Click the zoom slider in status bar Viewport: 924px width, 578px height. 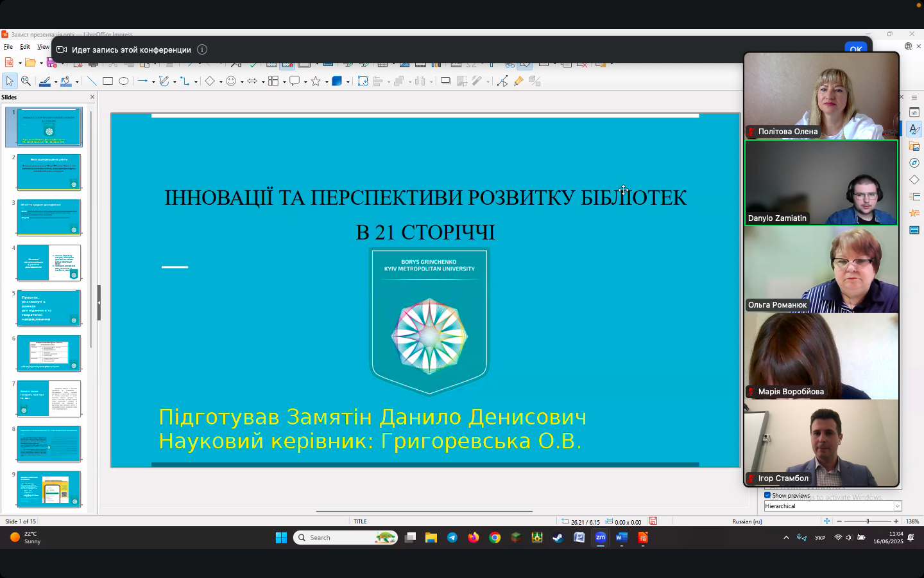[x=868, y=521]
